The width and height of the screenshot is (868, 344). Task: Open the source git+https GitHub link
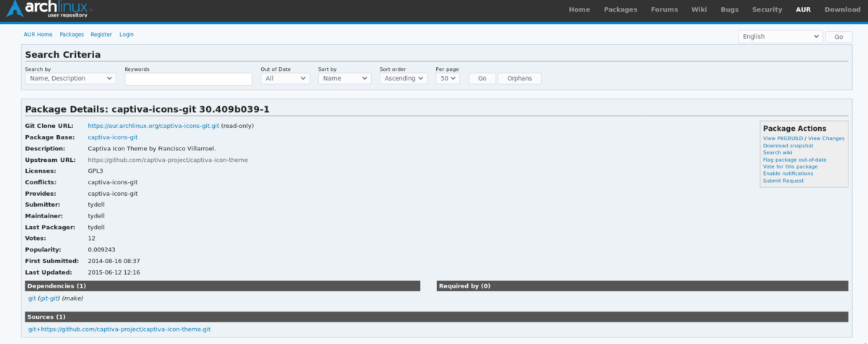pyautogui.click(x=119, y=330)
